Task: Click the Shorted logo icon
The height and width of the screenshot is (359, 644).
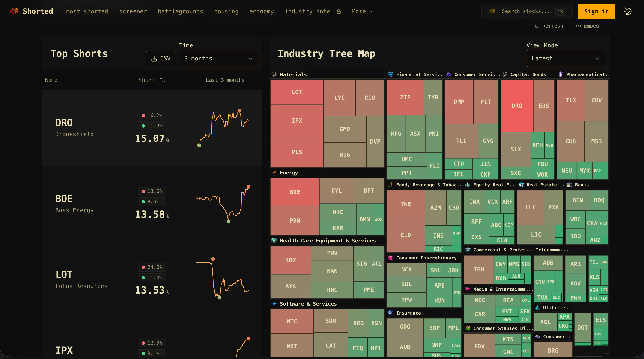Action: pyautogui.click(x=14, y=11)
